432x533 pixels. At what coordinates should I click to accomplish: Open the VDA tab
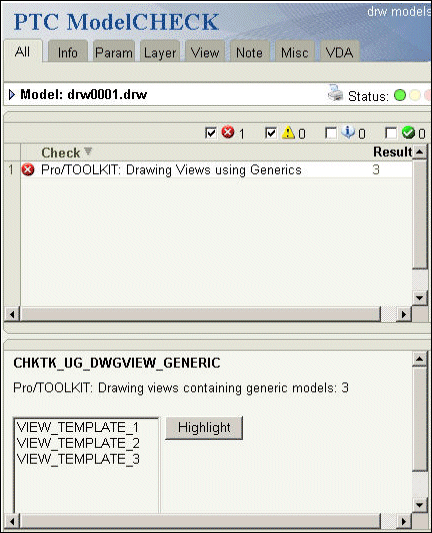tap(339, 52)
